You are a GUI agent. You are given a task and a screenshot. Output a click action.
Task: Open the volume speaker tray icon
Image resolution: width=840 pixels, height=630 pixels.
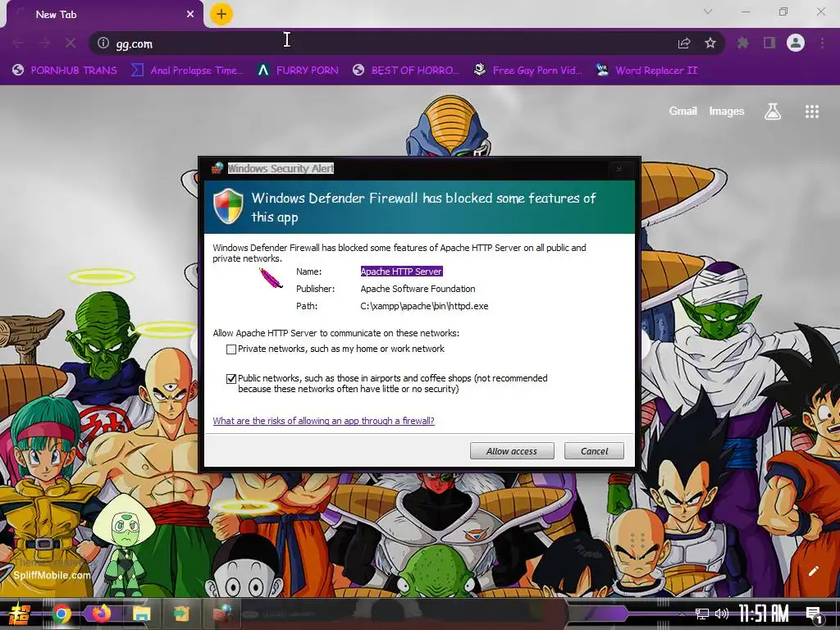coord(722,614)
